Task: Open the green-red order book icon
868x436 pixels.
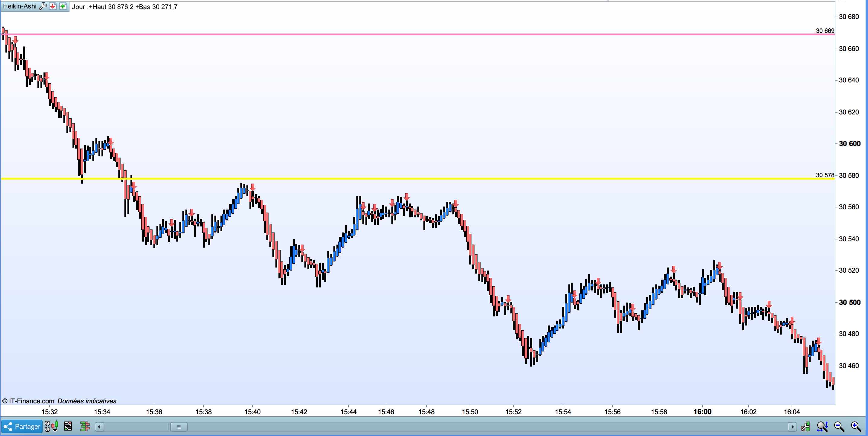Action: coord(85,427)
